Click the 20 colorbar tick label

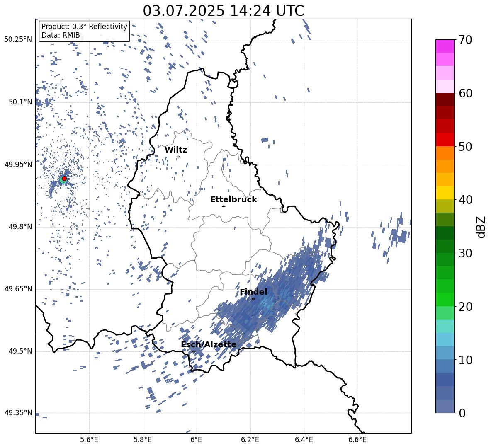coord(465,307)
